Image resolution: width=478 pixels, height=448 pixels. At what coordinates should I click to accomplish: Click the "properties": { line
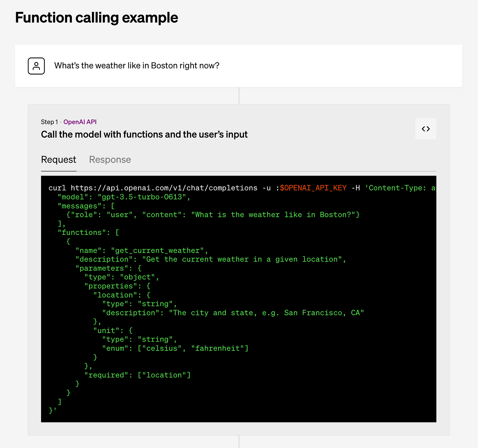[117, 286]
